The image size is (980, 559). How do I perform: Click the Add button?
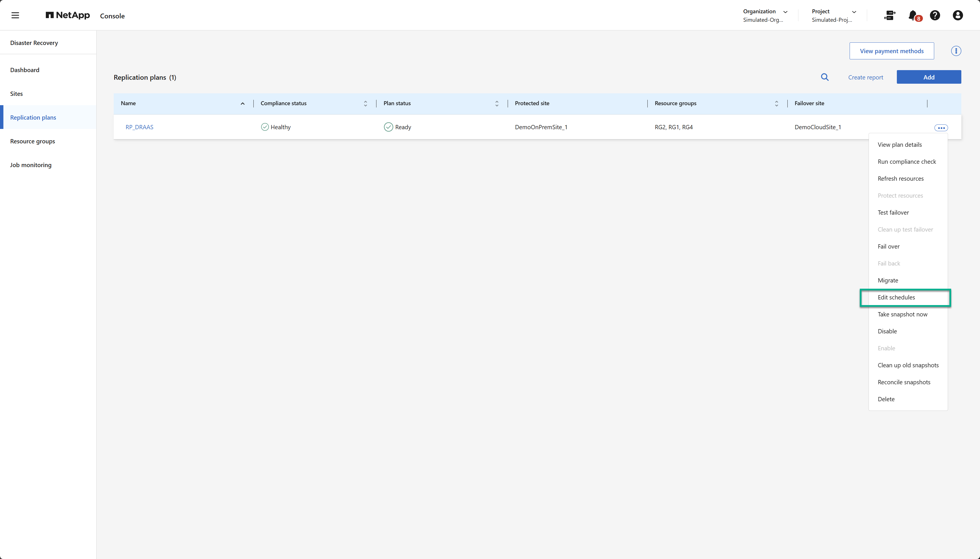[929, 77]
